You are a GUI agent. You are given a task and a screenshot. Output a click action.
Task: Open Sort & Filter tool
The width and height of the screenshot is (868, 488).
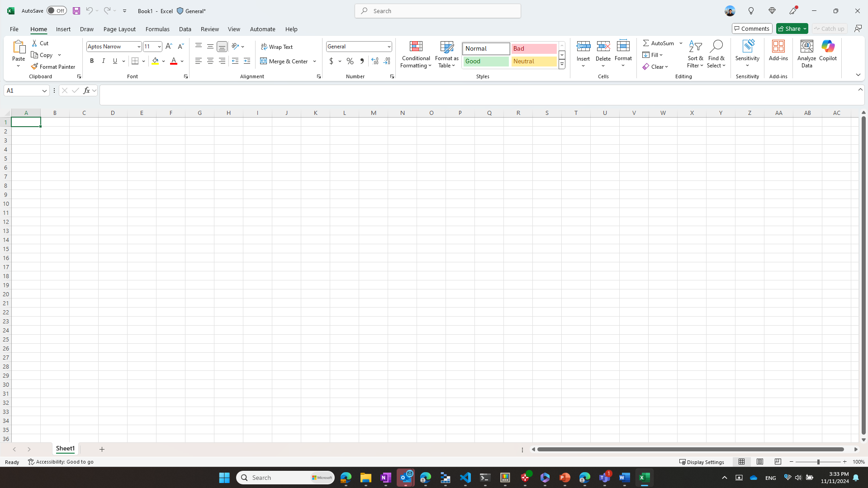click(x=695, y=54)
